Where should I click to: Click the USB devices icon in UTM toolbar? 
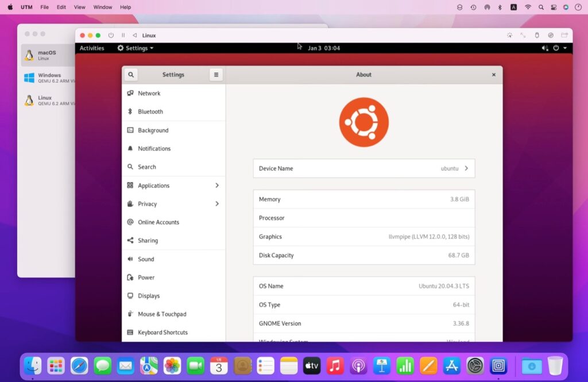click(537, 36)
